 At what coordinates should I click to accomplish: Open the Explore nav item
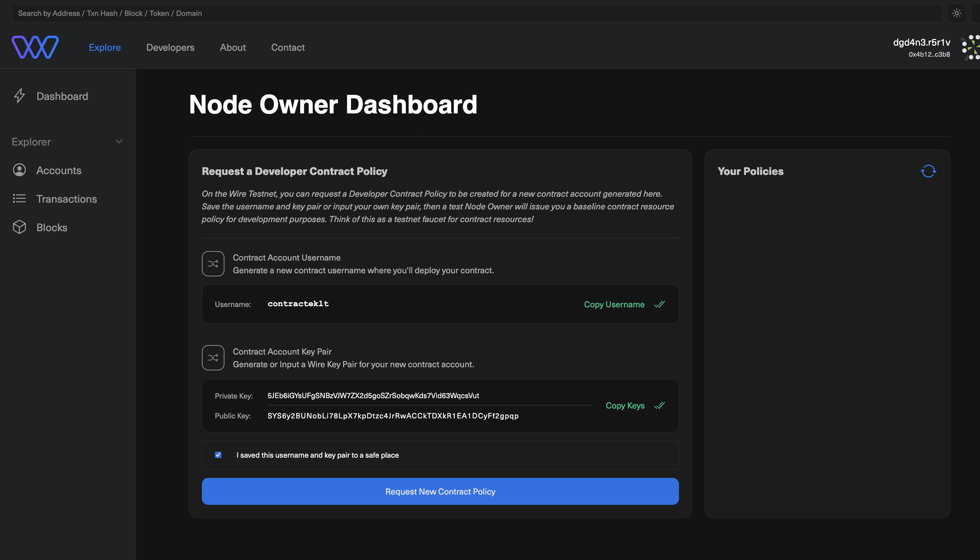(105, 48)
